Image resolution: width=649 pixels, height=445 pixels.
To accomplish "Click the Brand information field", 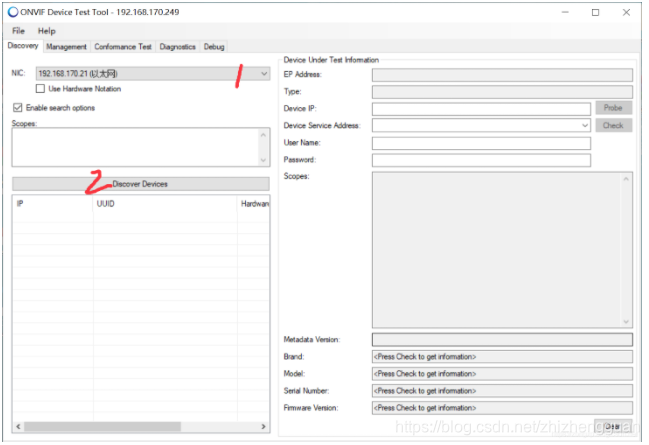I will [x=502, y=357].
